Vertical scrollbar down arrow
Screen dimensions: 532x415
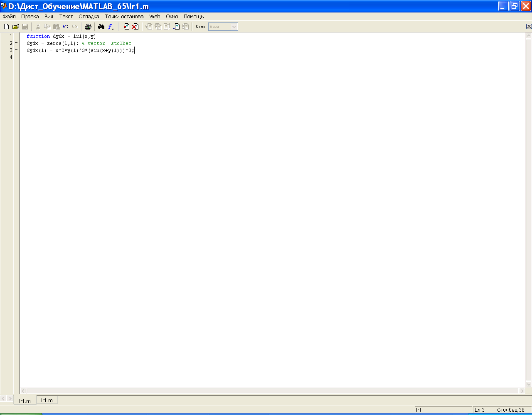(529, 384)
